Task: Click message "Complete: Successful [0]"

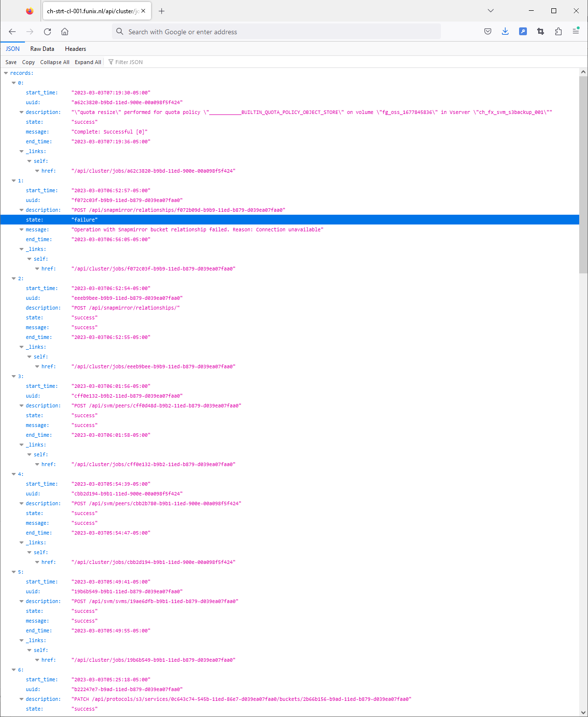Action: coord(109,132)
